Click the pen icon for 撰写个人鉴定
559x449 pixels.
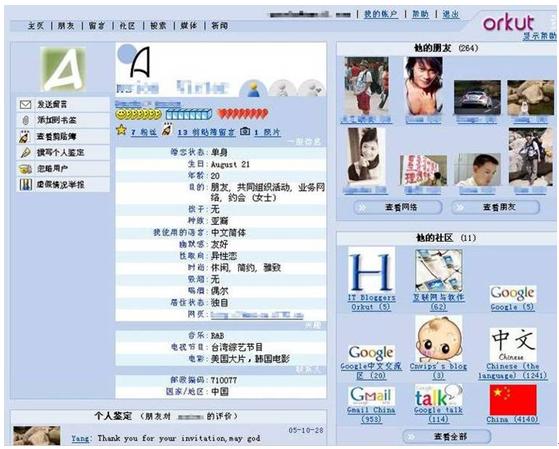click(x=25, y=153)
